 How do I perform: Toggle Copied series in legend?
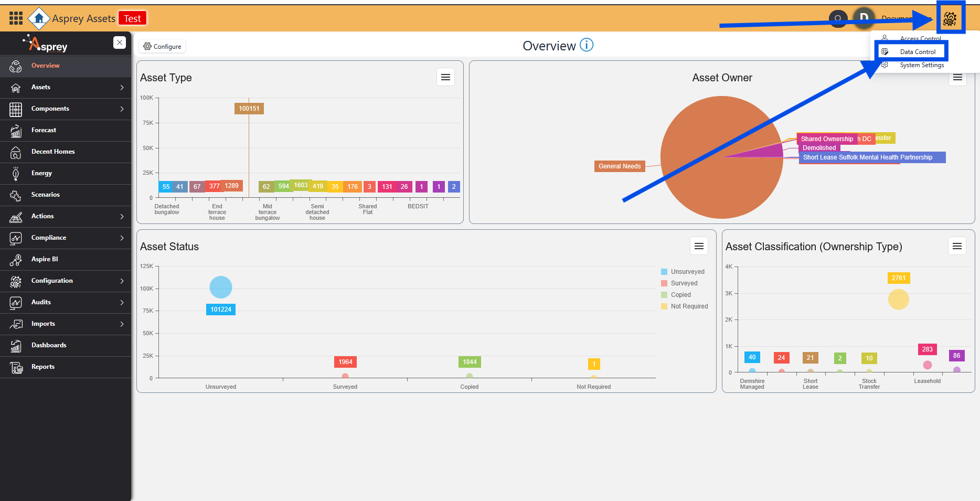676,295
